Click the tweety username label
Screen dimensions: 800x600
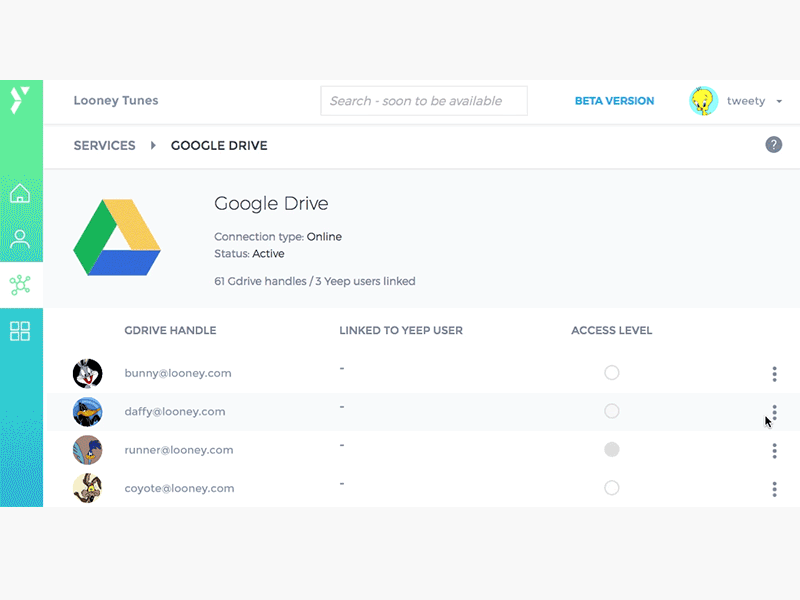tap(746, 101)
